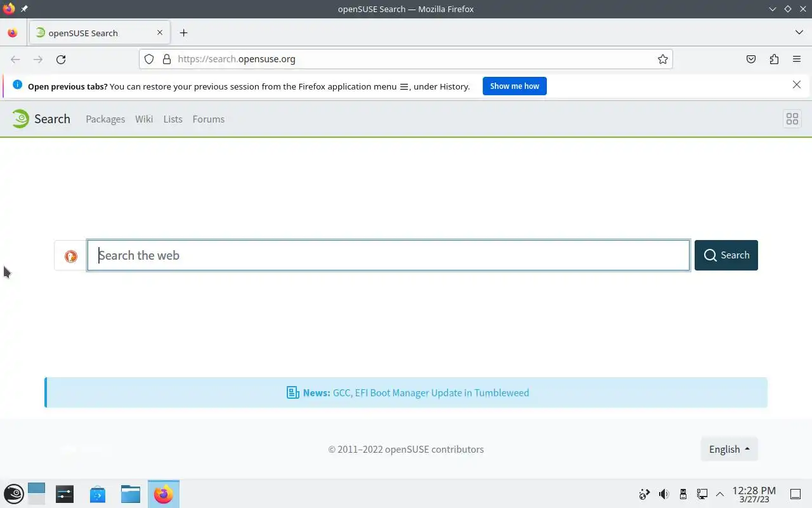The width and height of the screenshot is (812, 508).
Task: Open the Forums navigation item
Action: tap(209, 119)
